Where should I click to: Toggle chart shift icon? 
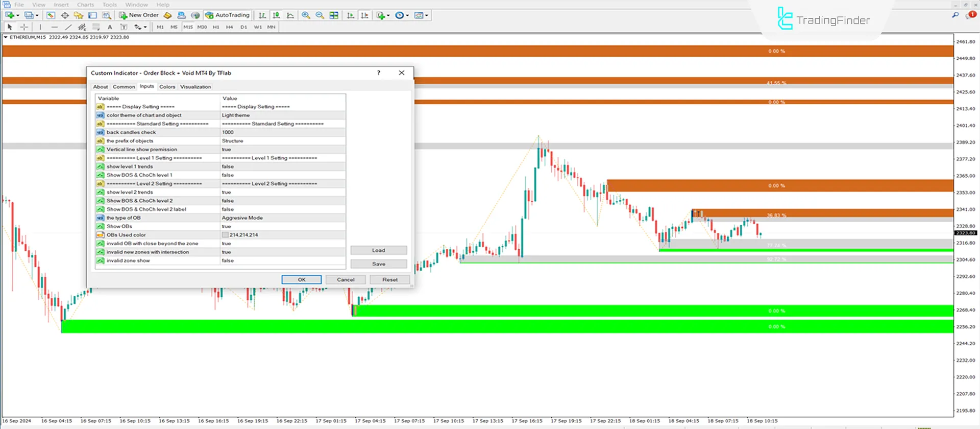[364, 15]
